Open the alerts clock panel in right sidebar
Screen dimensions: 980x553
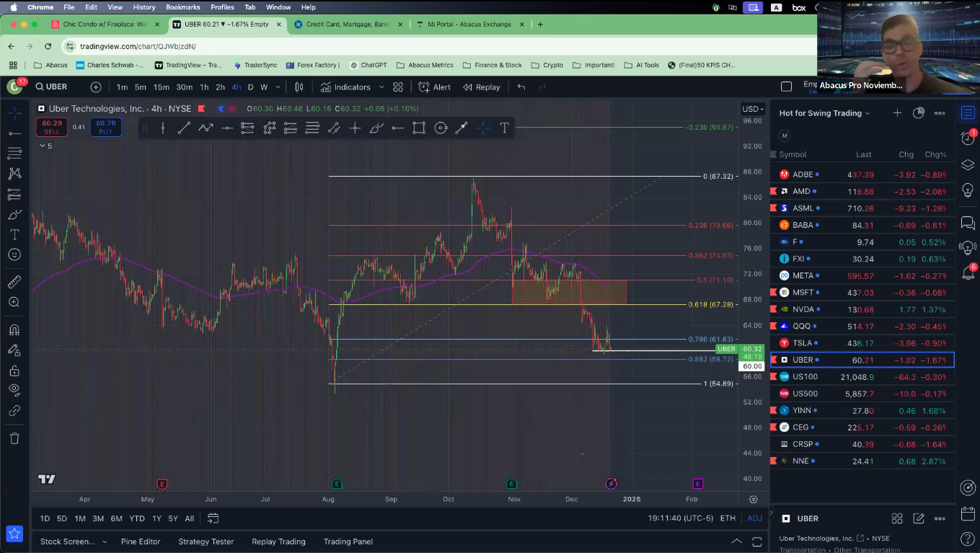click(968, 138)
